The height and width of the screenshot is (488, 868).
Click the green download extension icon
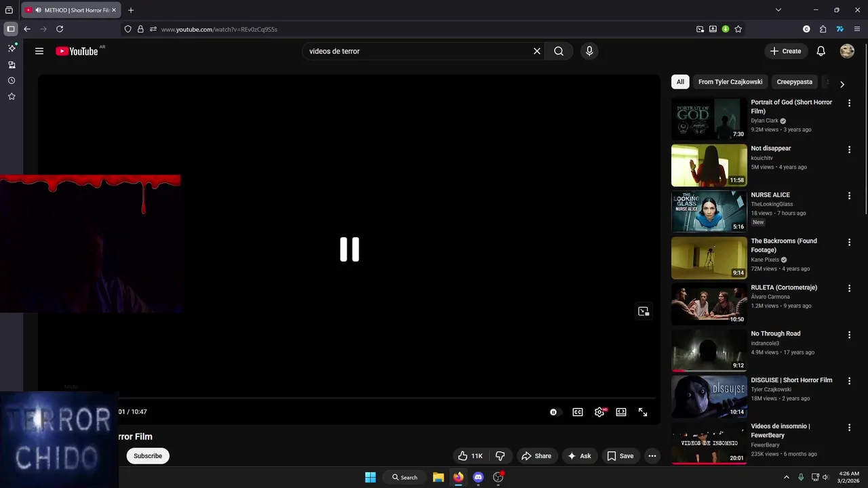726,29
